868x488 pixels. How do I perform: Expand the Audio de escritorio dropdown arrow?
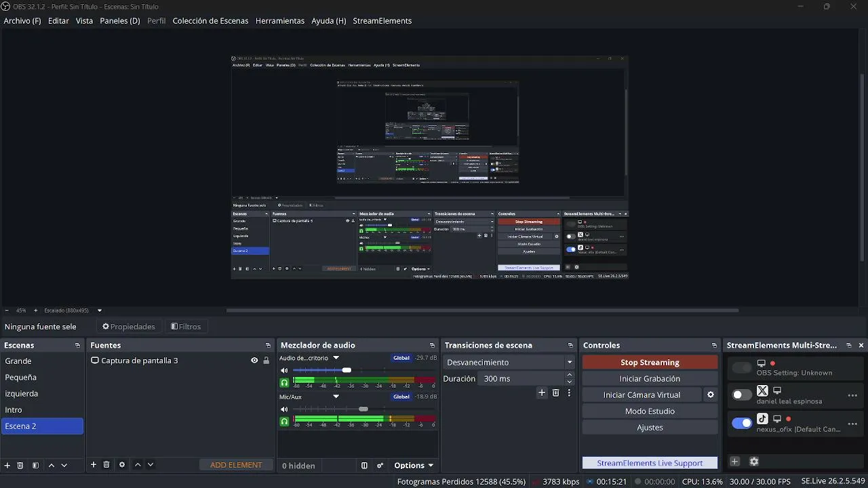336,358
